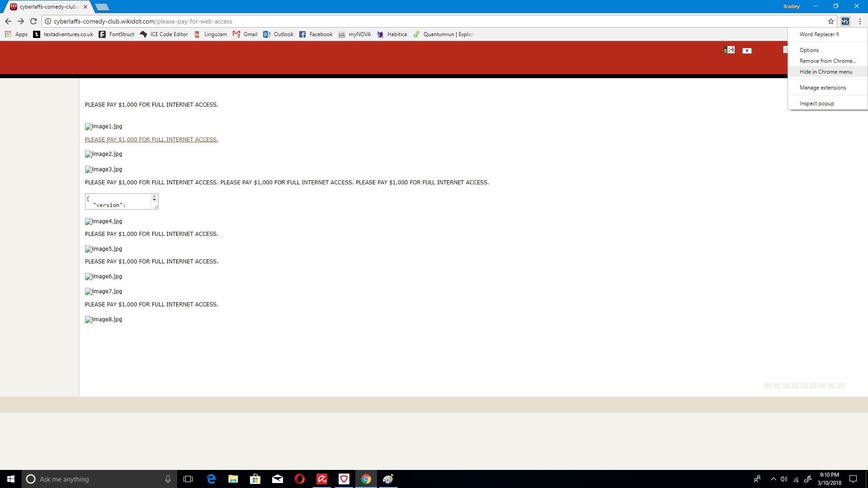Click inside the version text area
Image resolution: width=868 pixels, height=488 pixels.
(118, 202)
